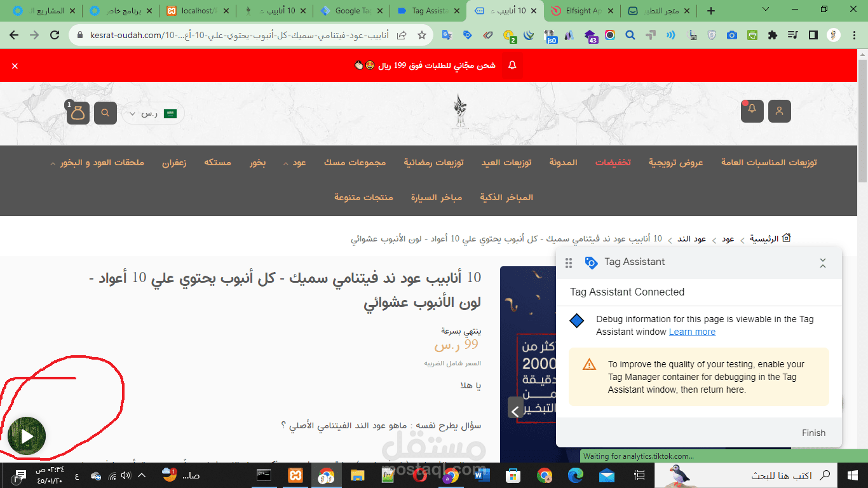Play the floating audio button
Image resolution: width=868 pixels, height=488 pixels.
pyautogui.click(x=27, y=436)
